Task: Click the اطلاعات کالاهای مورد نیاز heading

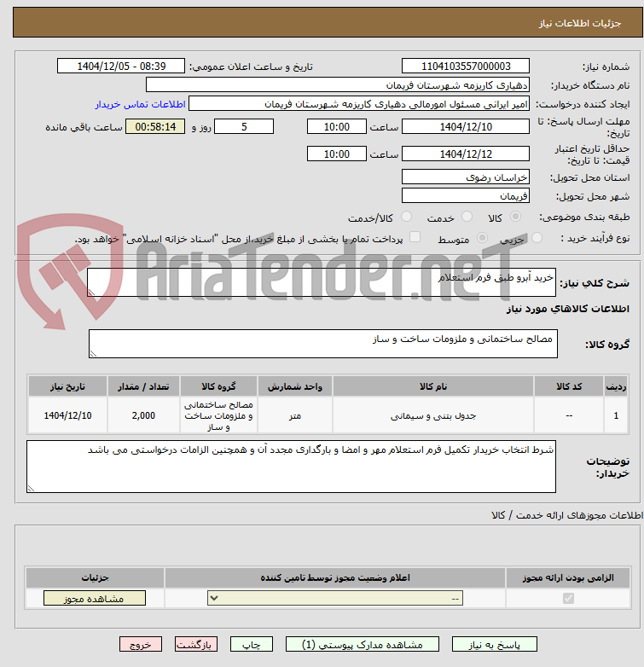Action: tap(568, 309)
